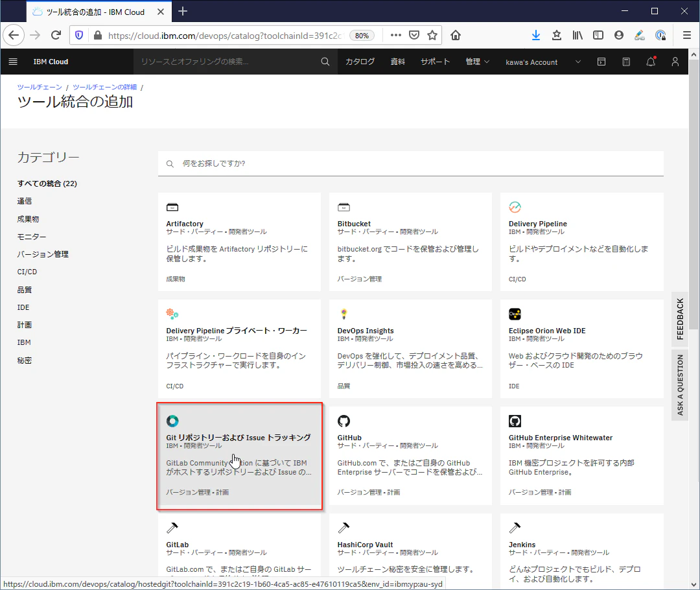The image size is (700, 590).
Task: Open the Firefox library books icon
Action: 577,35
